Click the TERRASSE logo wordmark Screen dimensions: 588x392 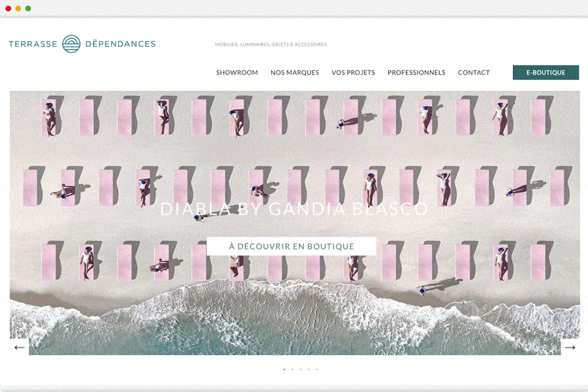pos(33,44)
